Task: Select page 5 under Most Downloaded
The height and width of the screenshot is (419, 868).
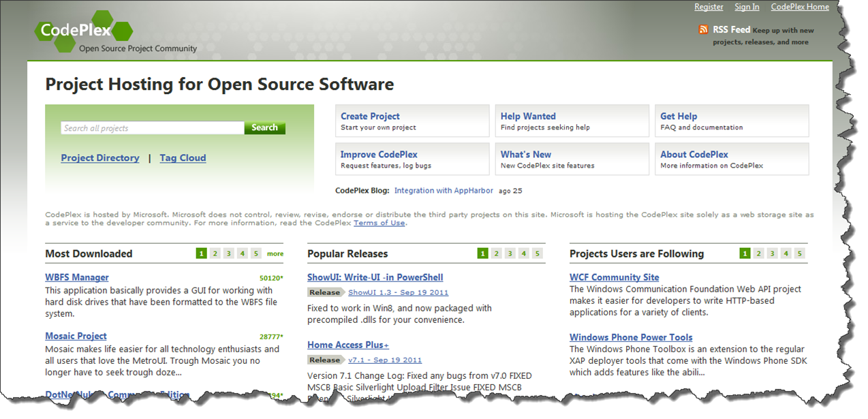Action: pos(255,253)
